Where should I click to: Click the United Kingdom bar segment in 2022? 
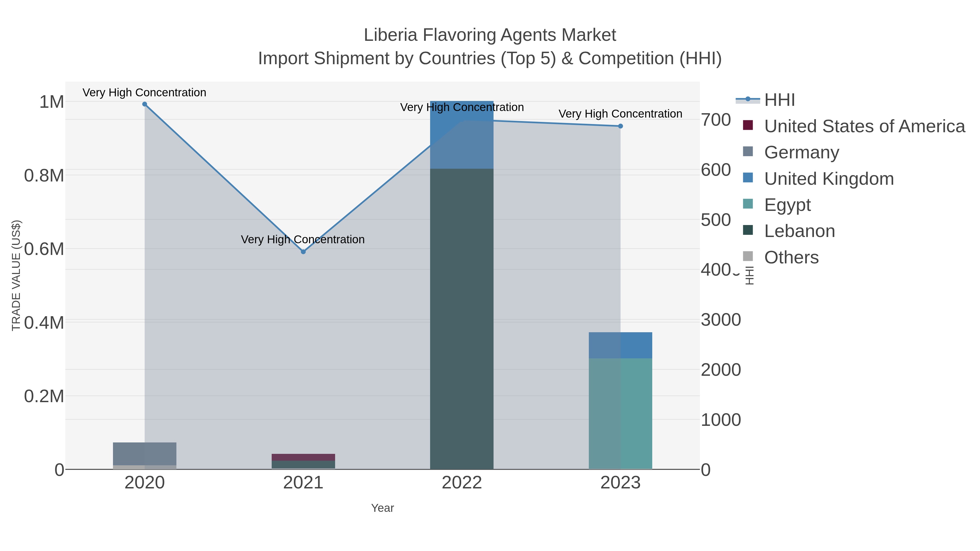(462, 135)
